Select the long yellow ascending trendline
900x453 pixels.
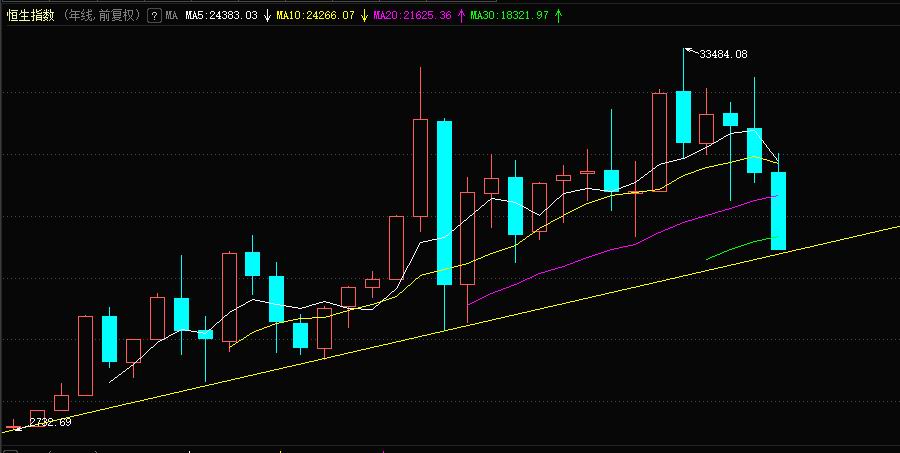(451, 329)
